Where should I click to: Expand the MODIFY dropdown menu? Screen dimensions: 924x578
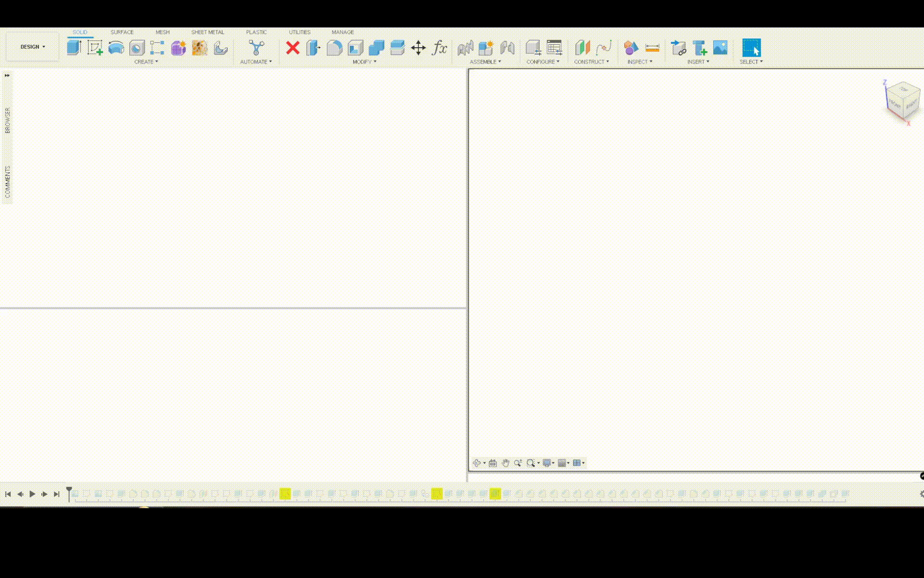point(364,62)
